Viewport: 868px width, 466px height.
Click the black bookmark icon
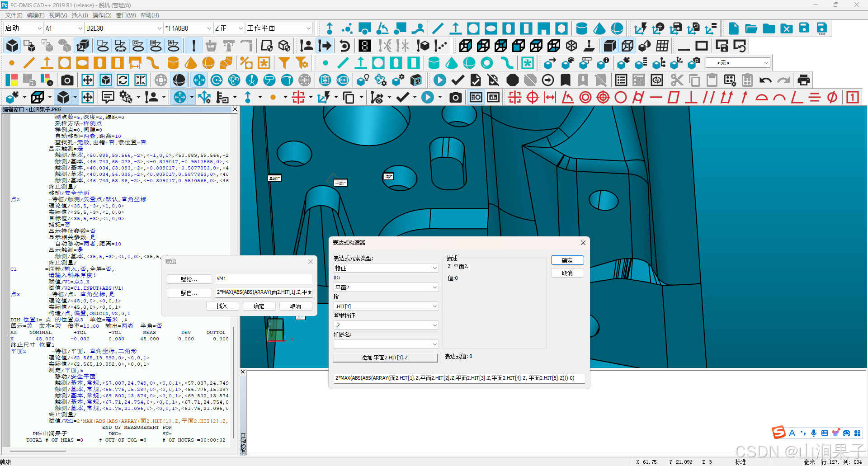[566, 80]
